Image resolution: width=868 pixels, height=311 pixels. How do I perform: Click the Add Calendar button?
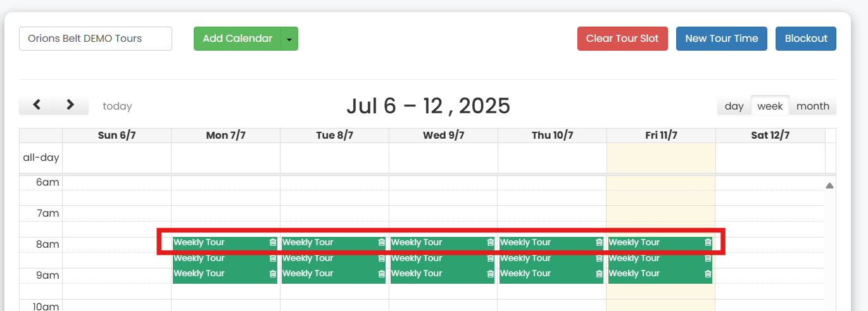point(237,39)
